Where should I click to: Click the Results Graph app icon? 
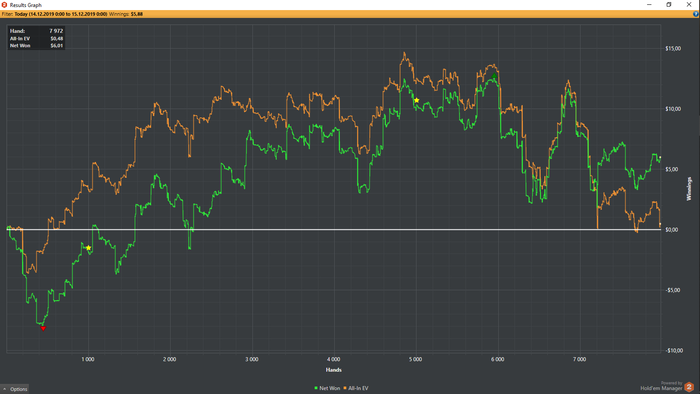tap(4, 5)
